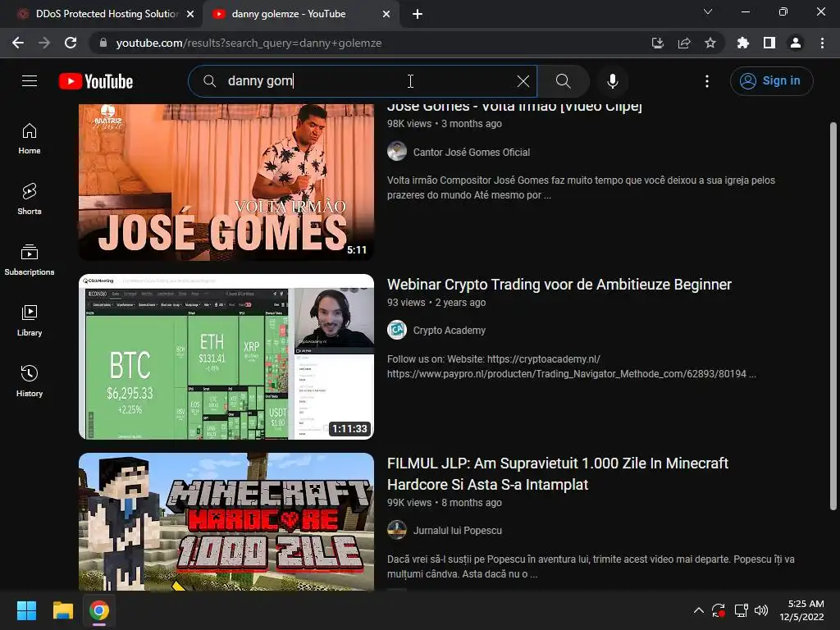Open Cantor José Gomes Oficial channel avatar

coord(397,152)
